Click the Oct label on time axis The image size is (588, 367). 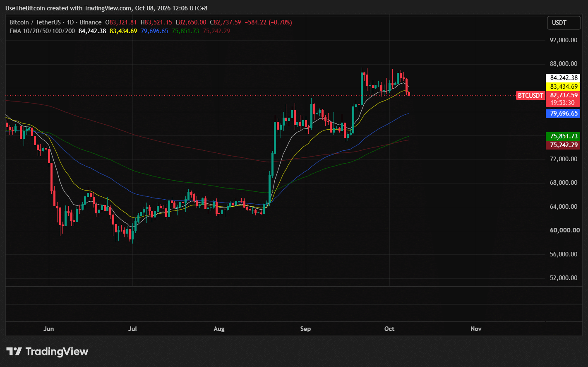[389, 329]
